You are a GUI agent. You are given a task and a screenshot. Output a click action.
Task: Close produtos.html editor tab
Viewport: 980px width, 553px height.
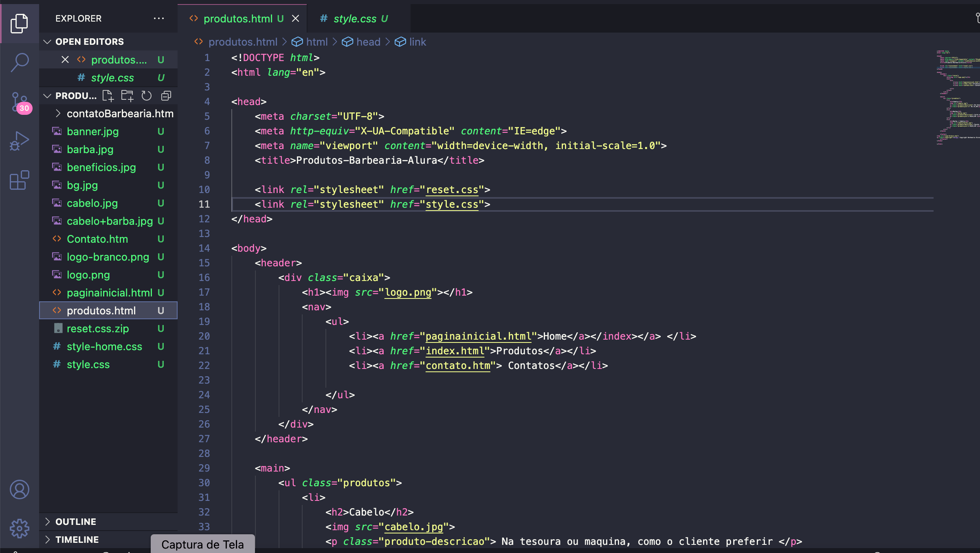(295, 18)
